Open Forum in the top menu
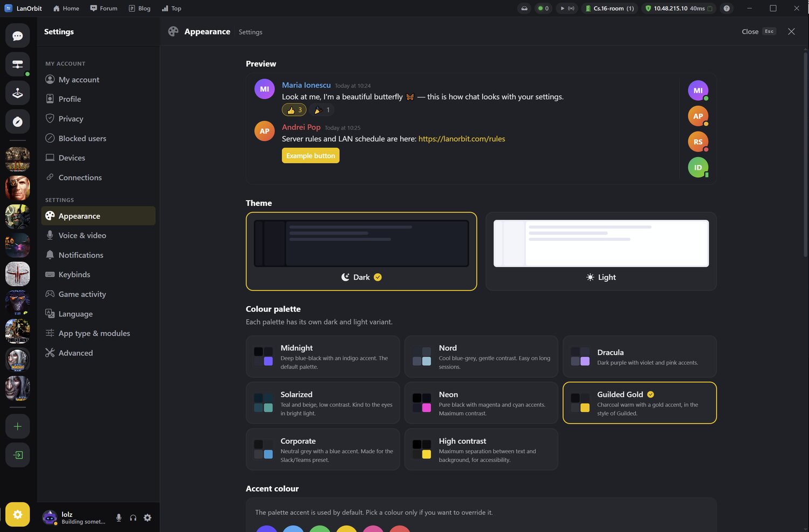The height and width of the screenshot is (532, 809). coord(104,8)
